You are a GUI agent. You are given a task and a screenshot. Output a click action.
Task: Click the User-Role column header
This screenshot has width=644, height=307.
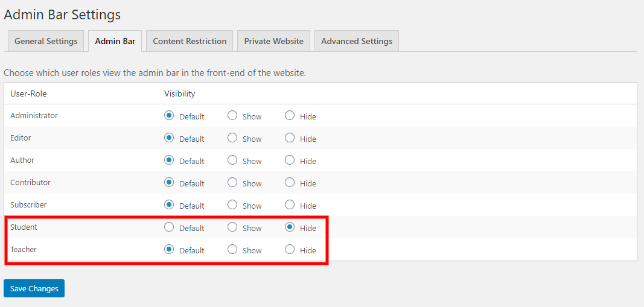click(x=28, y=93)
